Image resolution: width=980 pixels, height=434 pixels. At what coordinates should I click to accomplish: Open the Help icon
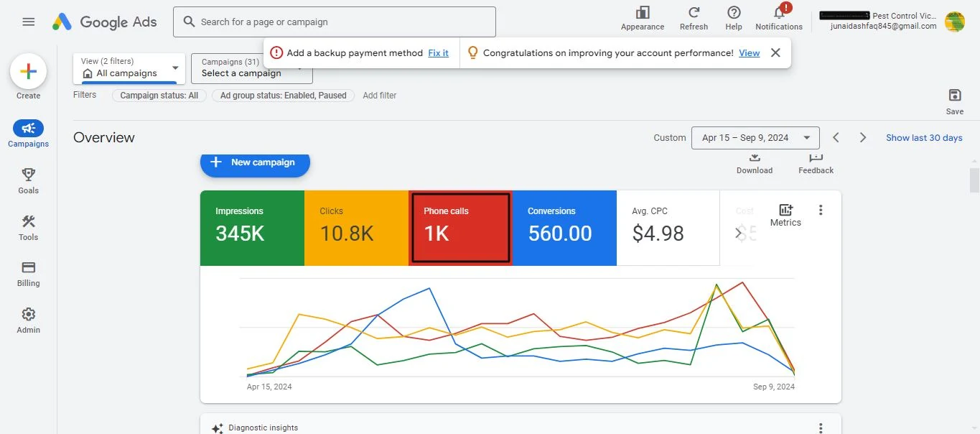coord(734,12)
